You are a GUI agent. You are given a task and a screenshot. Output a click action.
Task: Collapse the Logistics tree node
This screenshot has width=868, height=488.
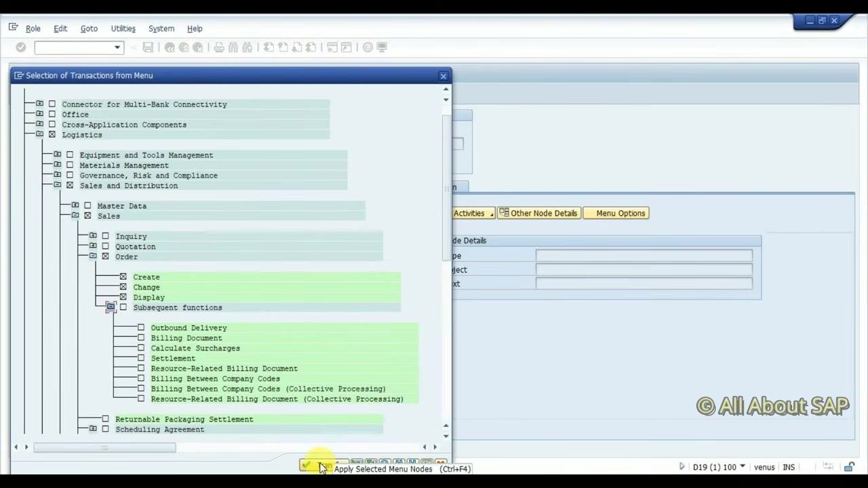pyautogui.click(x=39, y=135)
